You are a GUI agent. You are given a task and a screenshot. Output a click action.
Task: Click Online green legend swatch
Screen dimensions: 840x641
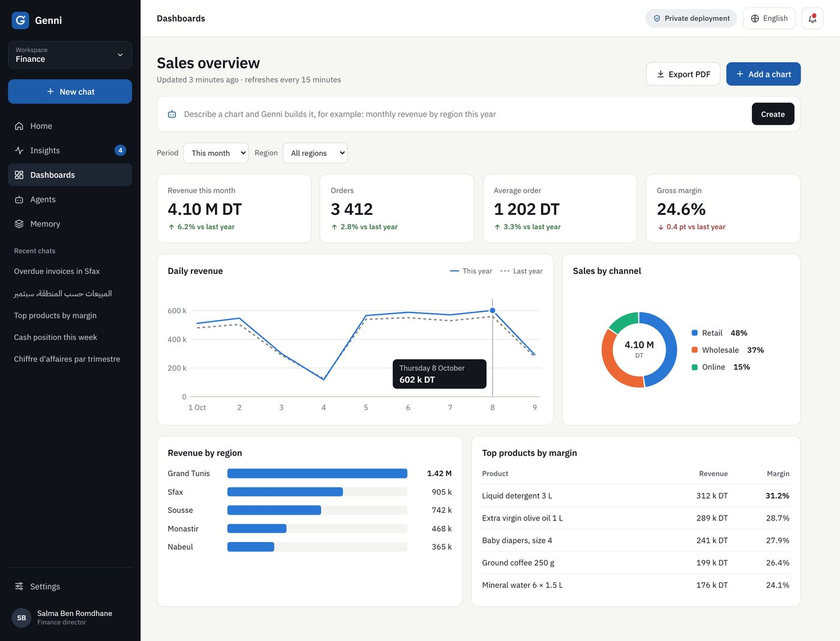(x=695, y=367)
